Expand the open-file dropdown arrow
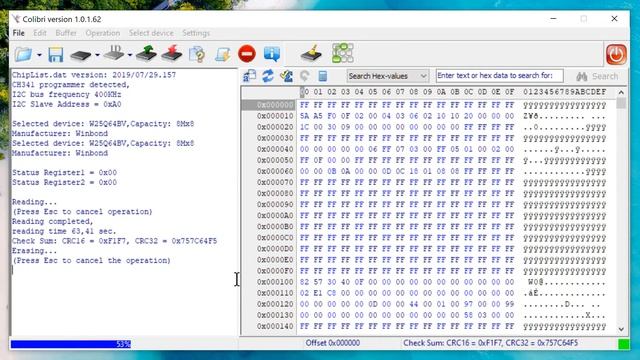This screenshot has width=640, height=360. (x=39, y=55)
